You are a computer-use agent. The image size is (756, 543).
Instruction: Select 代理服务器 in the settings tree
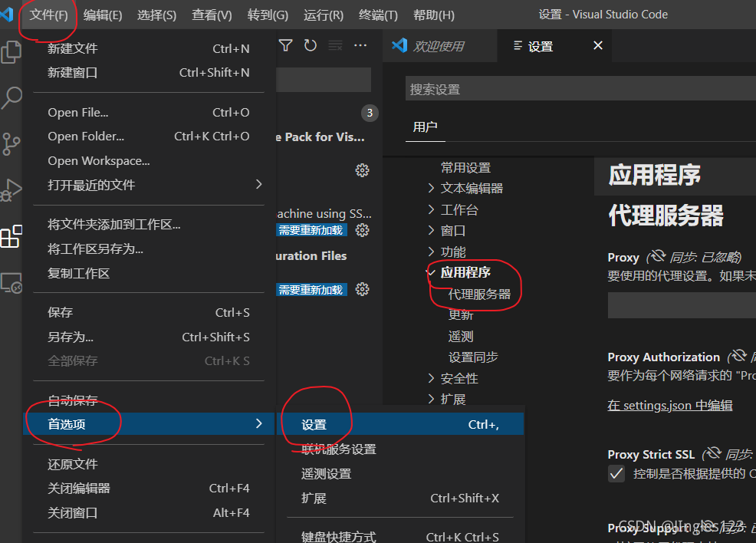click(479, 294)
